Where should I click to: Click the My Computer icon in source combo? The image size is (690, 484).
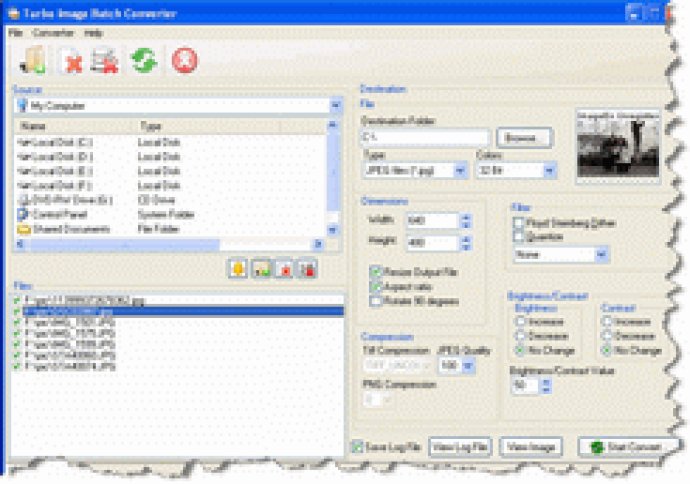22,106
